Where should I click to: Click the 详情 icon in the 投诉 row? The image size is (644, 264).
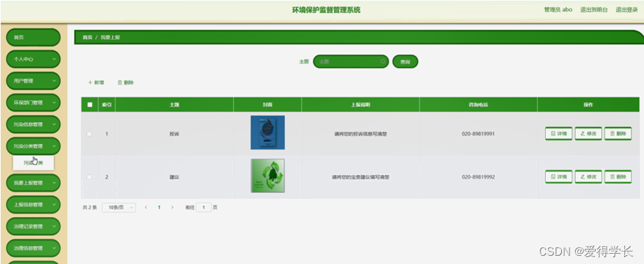(x=553, y=134)
